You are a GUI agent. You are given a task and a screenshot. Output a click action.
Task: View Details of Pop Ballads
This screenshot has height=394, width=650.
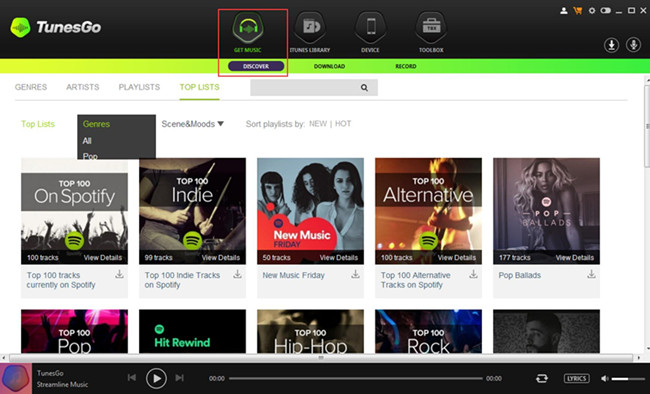pos(575,258)
